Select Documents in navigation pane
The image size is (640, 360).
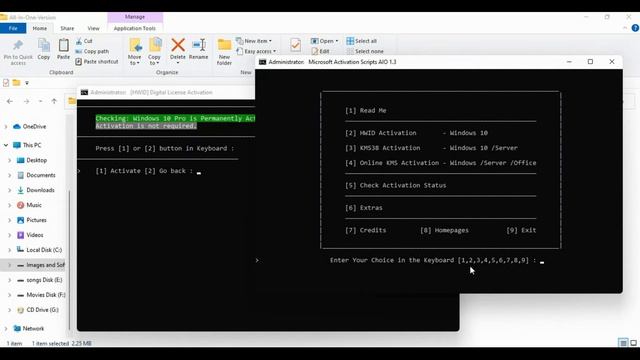click(x=41, y=175)
